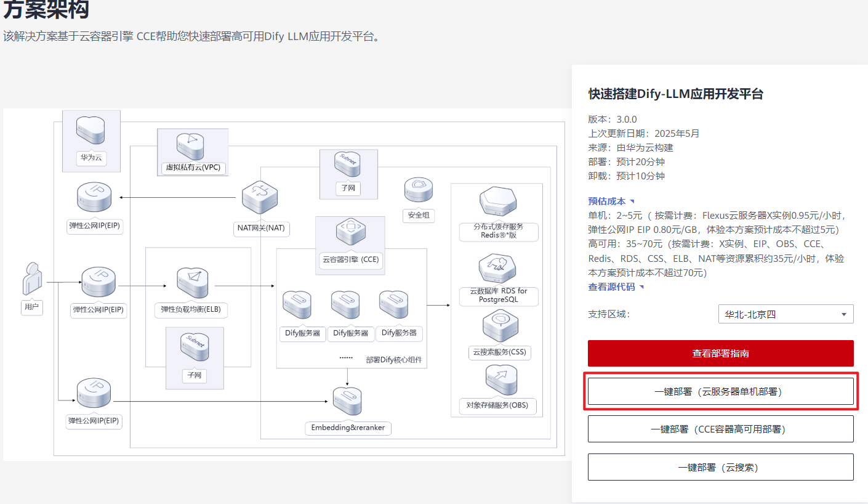Select the 支持区域 label
Viewport: 868px width, 504px height.
[x=609, y=314]
